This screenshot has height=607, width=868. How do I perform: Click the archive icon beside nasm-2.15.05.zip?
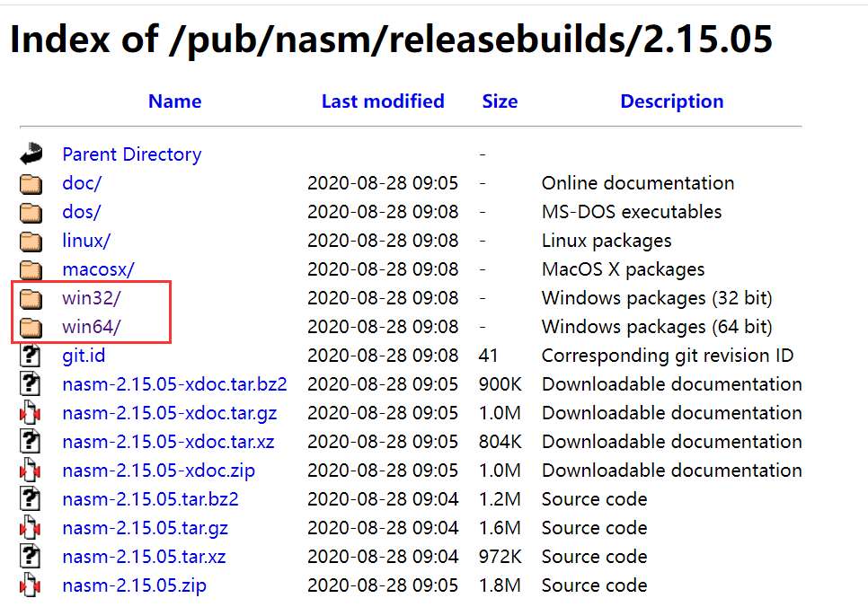pos(31,585)
